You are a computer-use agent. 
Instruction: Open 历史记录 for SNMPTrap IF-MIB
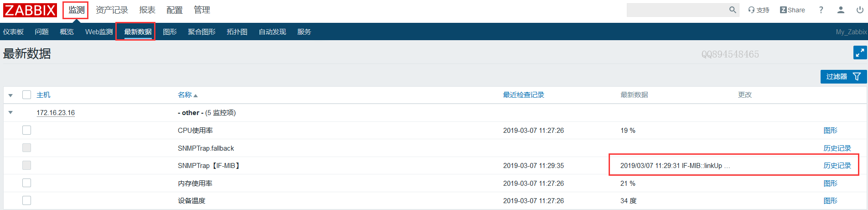pyautogui.click(x=837, y=166)
